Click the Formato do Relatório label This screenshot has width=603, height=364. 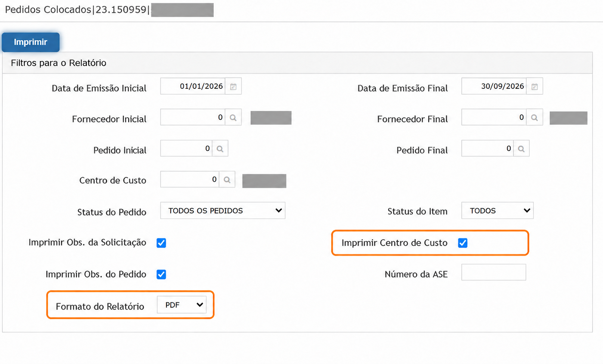[x=100, y=307]
